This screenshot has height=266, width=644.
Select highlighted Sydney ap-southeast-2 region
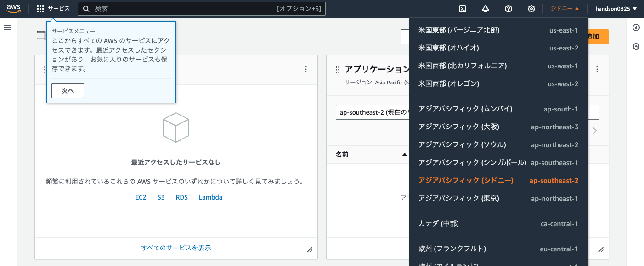tap(498, 181)
